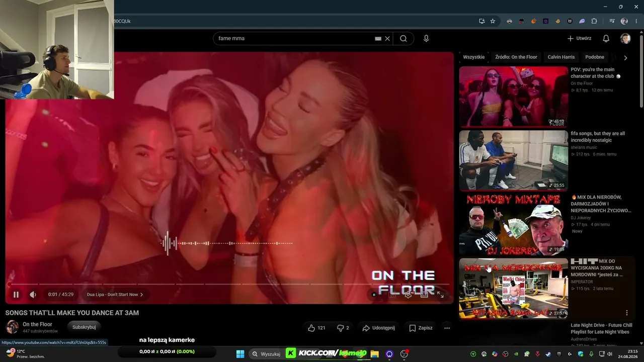
Task: Open the YouTube account avatar menu
Action: pyautogui.click(x=625, y=38)
